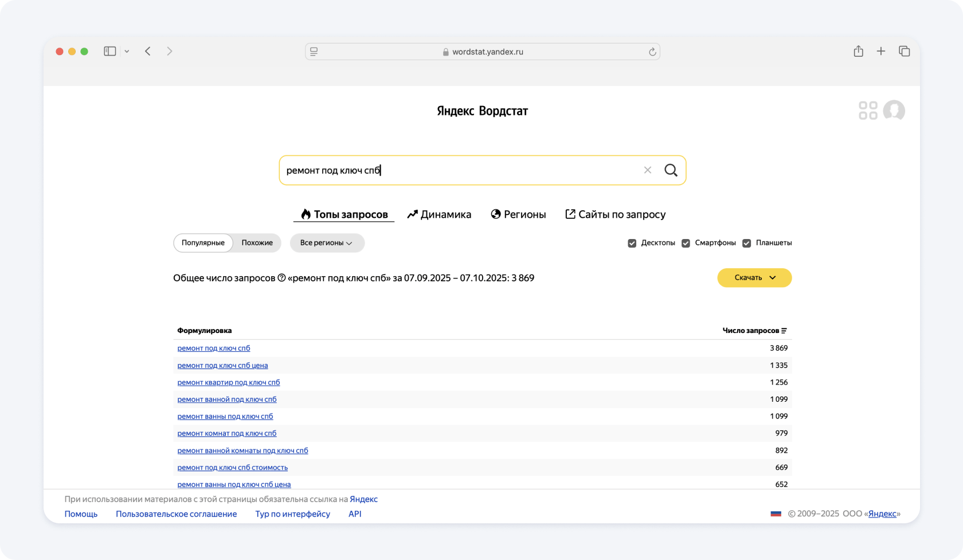Clear the search query with the X icon
The image size is (963, 560).
[x=647, y=170]
